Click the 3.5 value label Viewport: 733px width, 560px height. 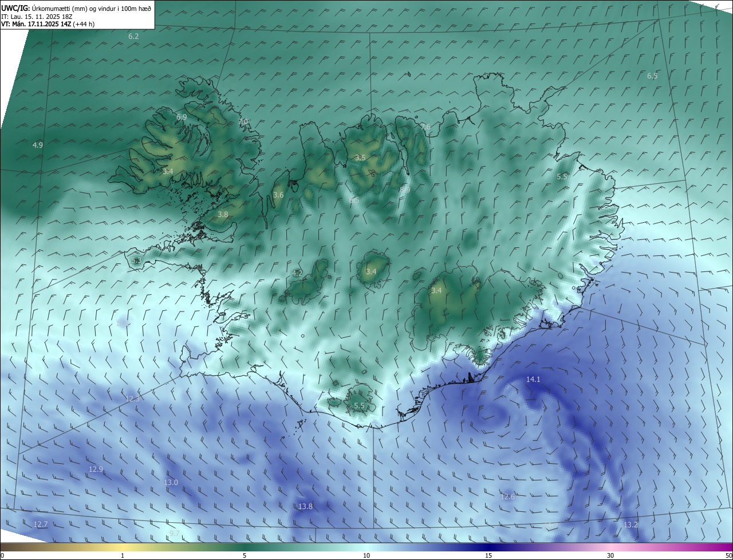pyautogui.click(x=360, y=157)
